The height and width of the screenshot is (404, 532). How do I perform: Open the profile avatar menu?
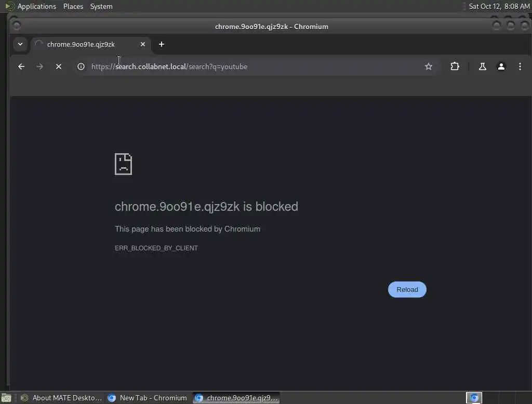pos(501,66)
